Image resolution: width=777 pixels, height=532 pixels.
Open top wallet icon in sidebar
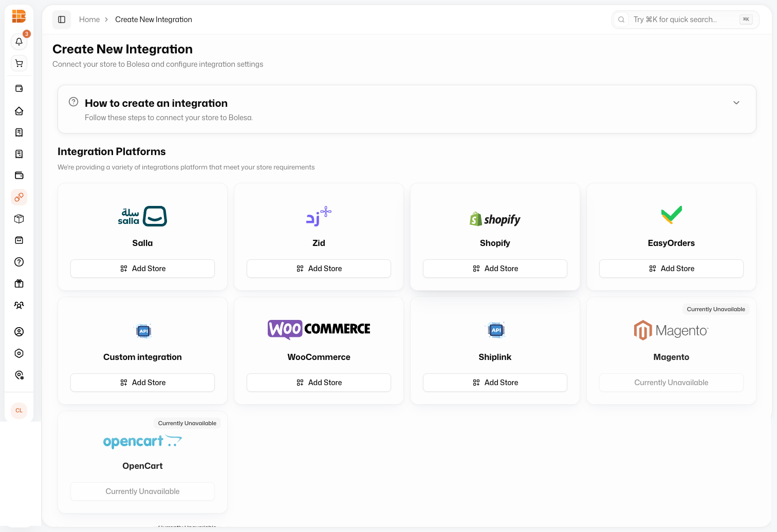coord(19,88)
